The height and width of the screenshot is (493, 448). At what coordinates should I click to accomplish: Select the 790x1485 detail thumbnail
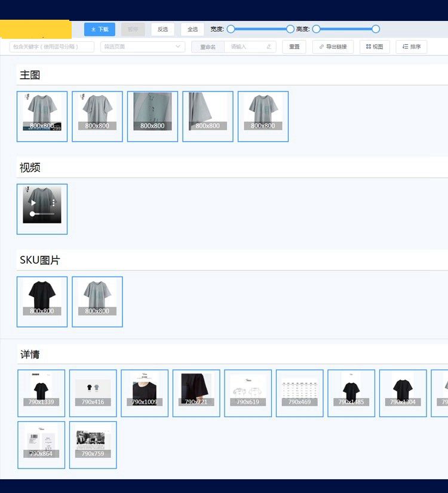pos(351,393)
